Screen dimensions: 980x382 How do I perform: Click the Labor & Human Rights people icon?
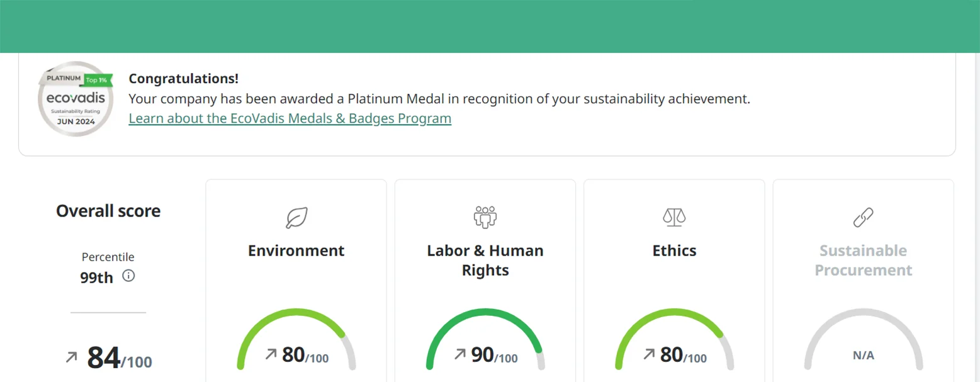(x=485, y=217)
